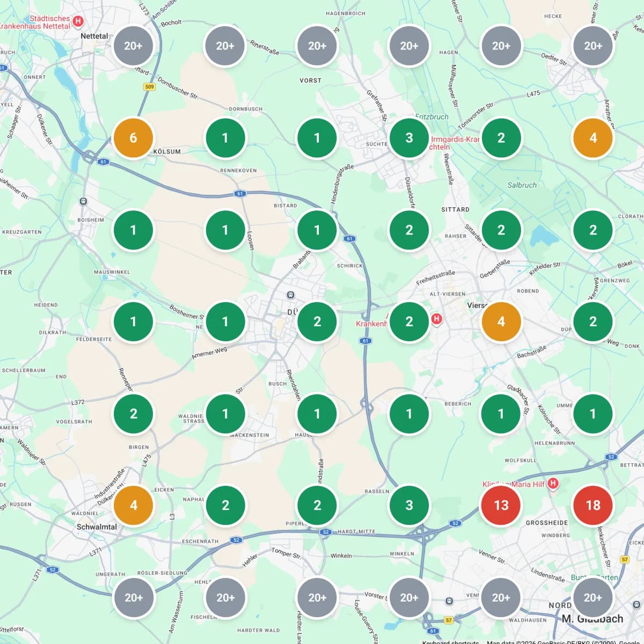
Task: Click the Fritzbruch area label
Action: [x=431, y=116]
